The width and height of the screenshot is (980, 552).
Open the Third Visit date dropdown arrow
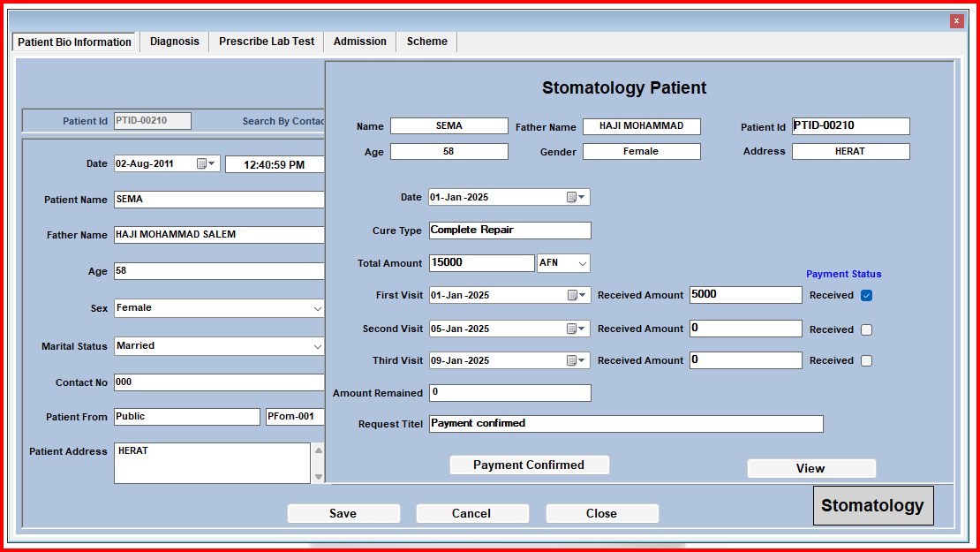(582, 360)
